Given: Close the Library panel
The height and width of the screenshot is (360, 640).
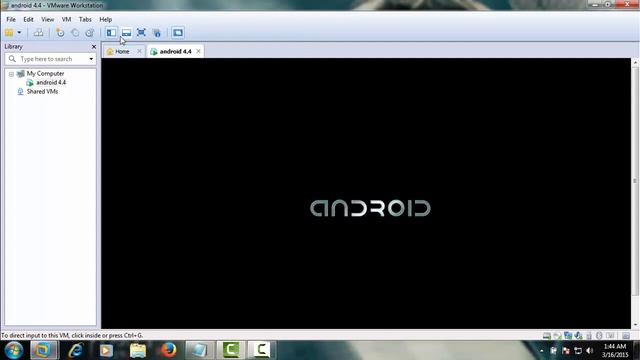Looking at the screenshot, I should tap(93, 47).
